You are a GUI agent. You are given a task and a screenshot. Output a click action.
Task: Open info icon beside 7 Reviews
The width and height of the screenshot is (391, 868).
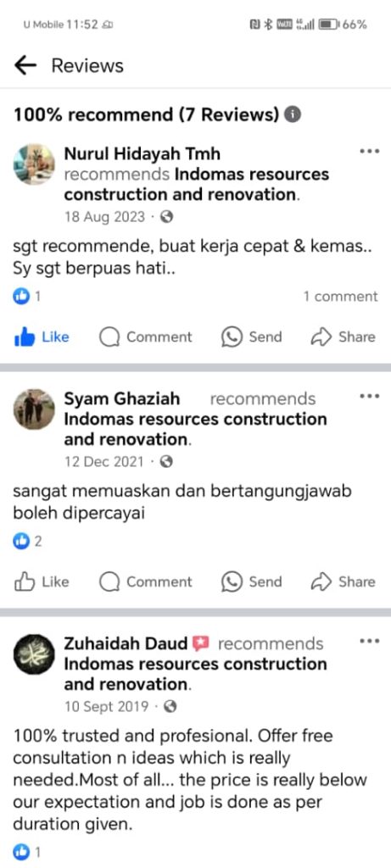(293, 114)
